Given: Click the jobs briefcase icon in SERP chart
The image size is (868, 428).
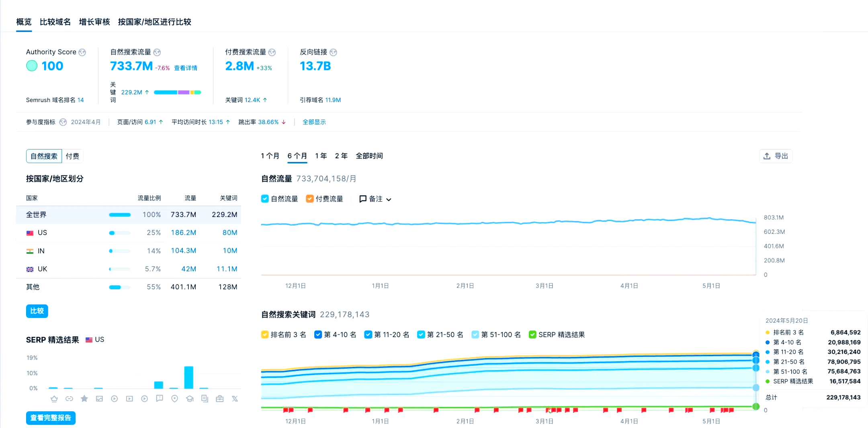Looking at the screenshot, I should [x=220, y=399].
